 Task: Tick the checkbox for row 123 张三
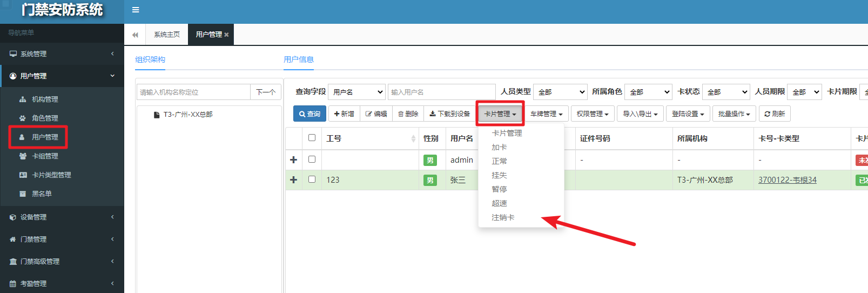point(312,179)
